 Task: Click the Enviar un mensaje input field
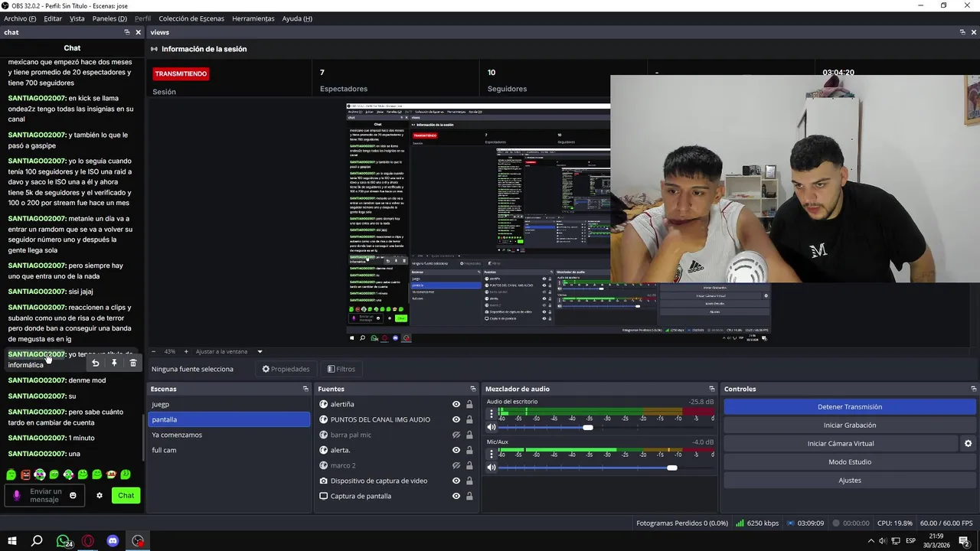click(46, 496)
